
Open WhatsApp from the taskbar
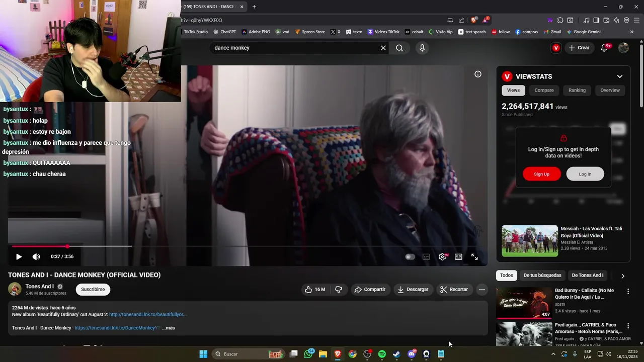(x=308, y=354)
